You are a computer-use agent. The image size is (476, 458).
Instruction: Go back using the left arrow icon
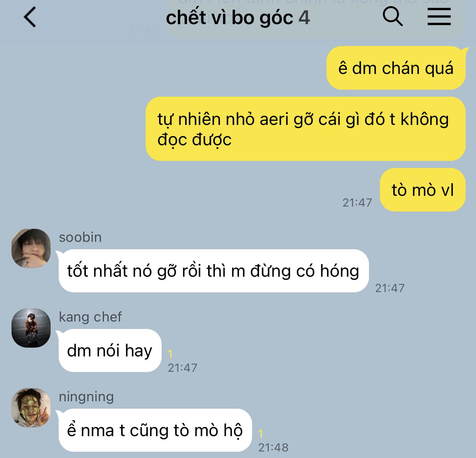pyautogui.click(x=30, y=17)
